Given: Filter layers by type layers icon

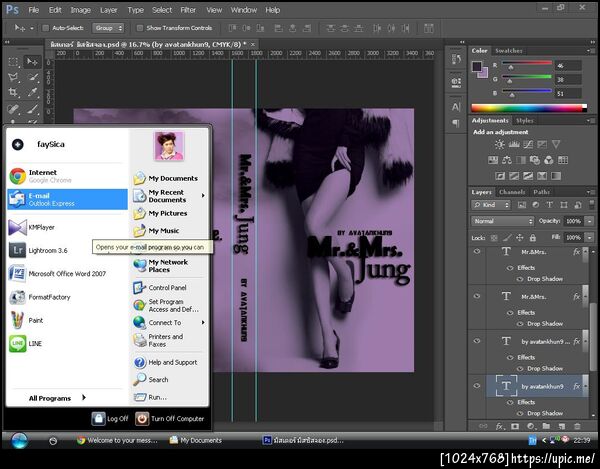Looking at the screenshot, I should [549, 205].
